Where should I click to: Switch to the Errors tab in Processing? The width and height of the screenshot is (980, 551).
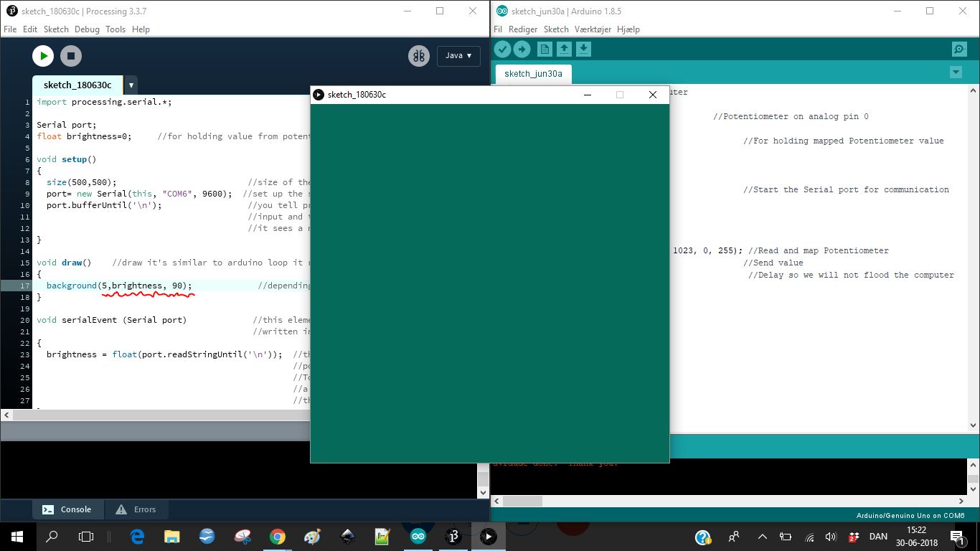[136, 509]
